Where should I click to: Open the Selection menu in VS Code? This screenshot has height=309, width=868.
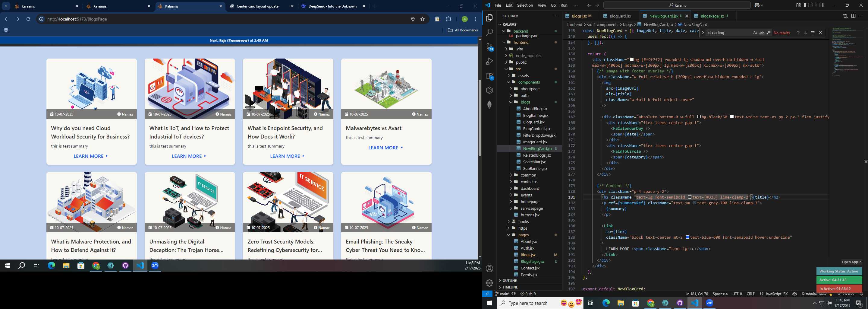(525, 5)
